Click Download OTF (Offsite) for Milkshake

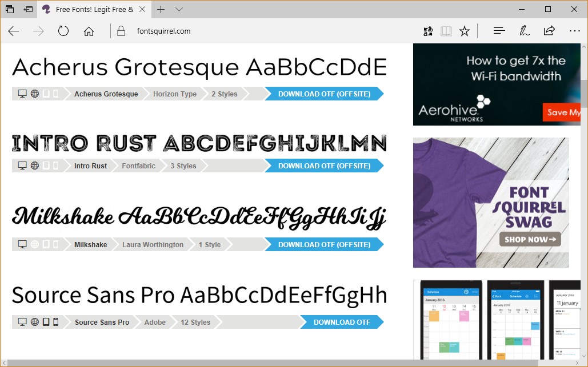(324, 245)
